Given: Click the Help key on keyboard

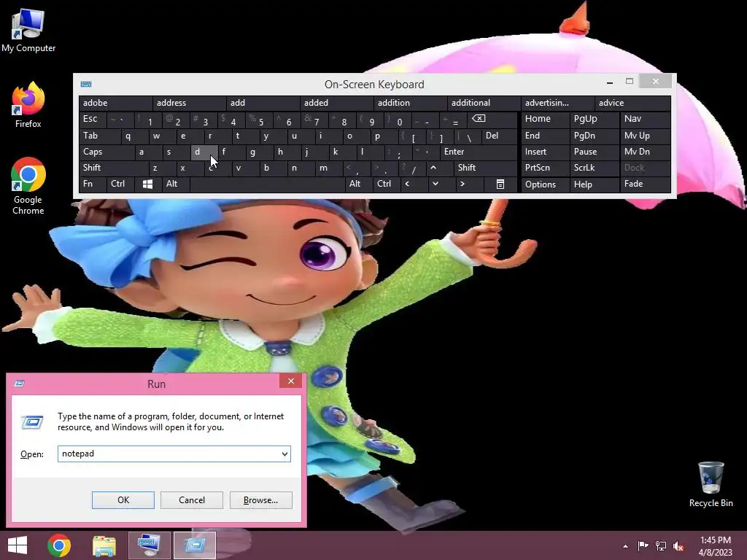Looking at the screenshot, I should coord(594,184).
